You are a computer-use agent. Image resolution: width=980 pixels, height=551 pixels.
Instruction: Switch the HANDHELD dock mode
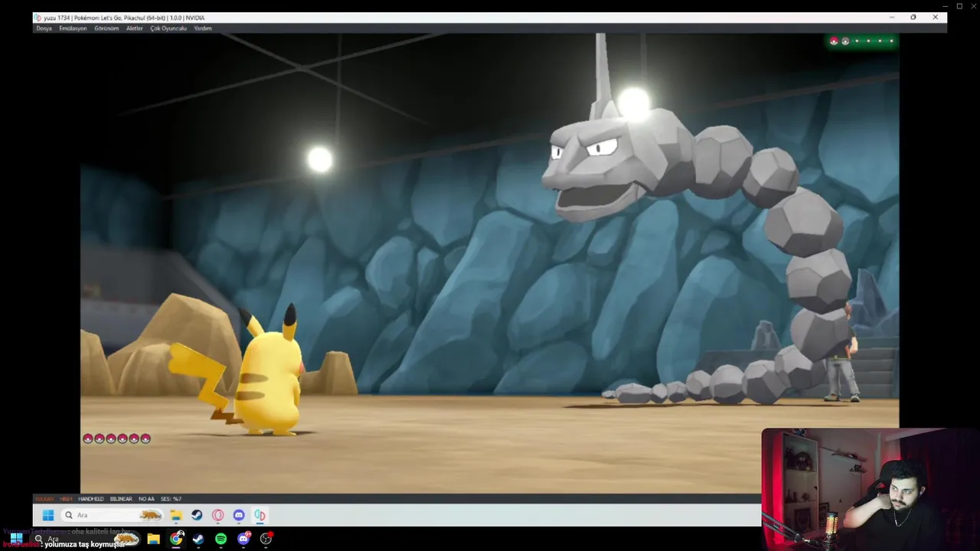[91, 499]
